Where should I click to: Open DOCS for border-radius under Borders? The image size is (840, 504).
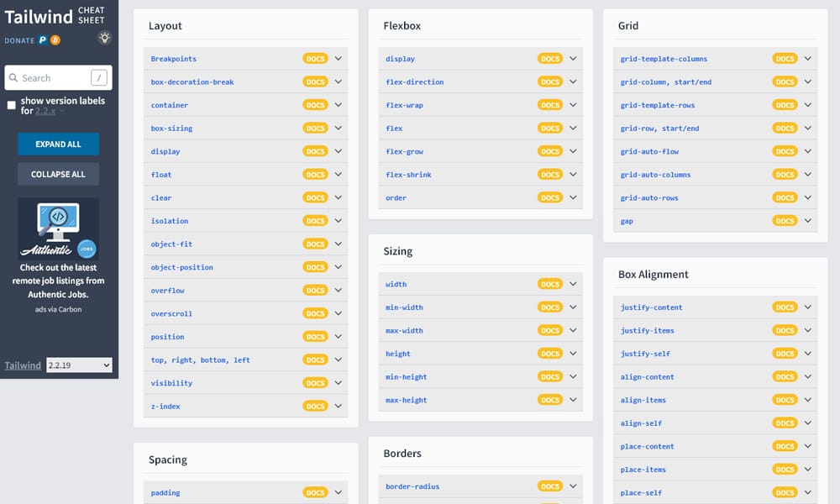(550, 486)
